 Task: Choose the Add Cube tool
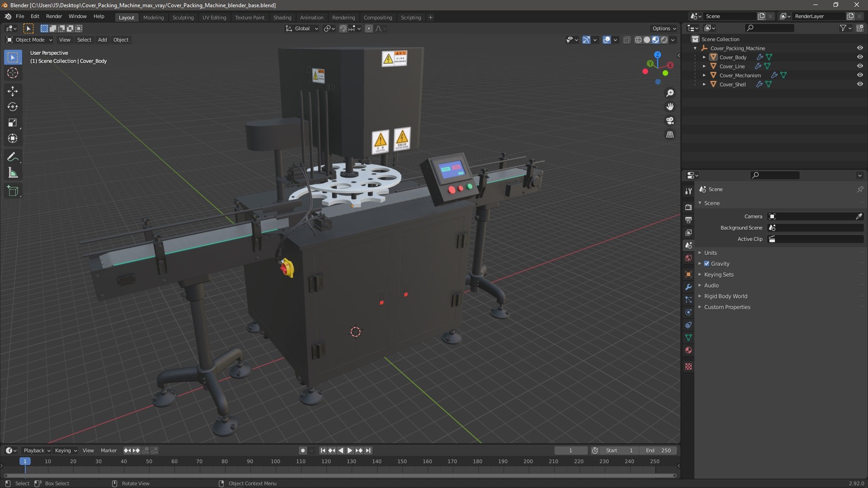13,191
